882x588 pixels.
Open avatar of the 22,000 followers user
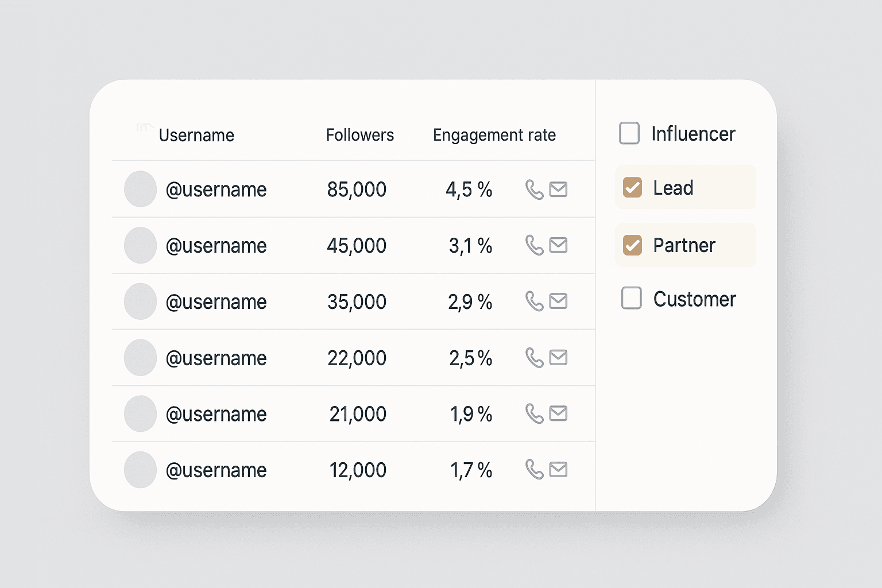140,357
